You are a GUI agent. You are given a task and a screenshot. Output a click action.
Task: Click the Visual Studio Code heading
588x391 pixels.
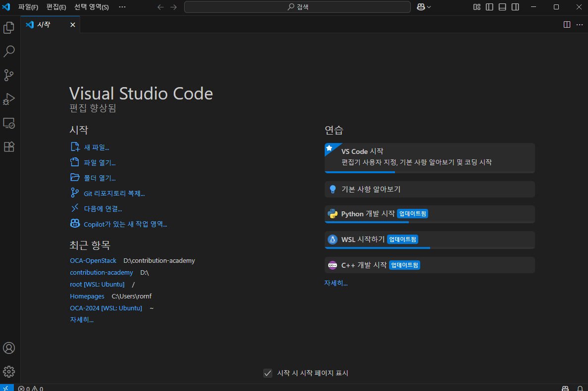coord(141,94)
